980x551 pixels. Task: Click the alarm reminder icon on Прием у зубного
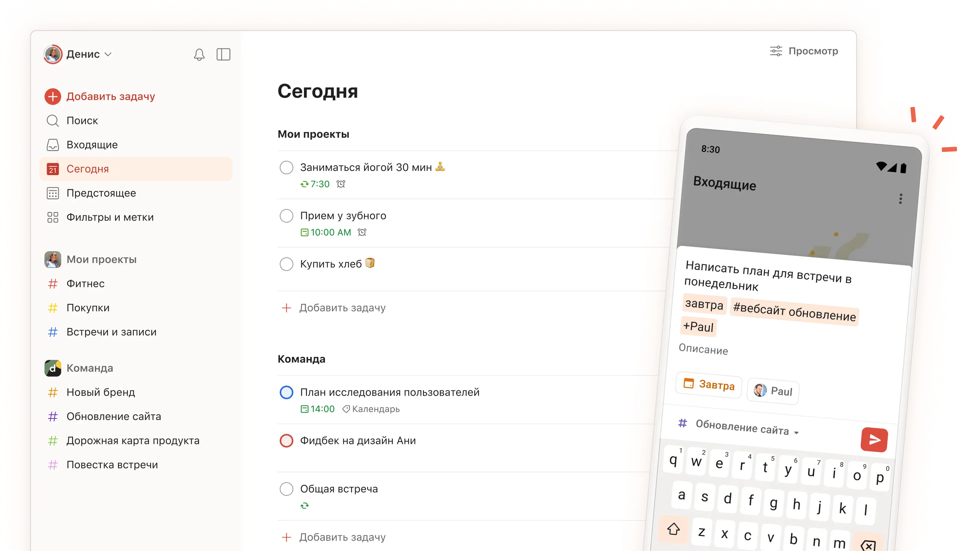coord(361,232)
